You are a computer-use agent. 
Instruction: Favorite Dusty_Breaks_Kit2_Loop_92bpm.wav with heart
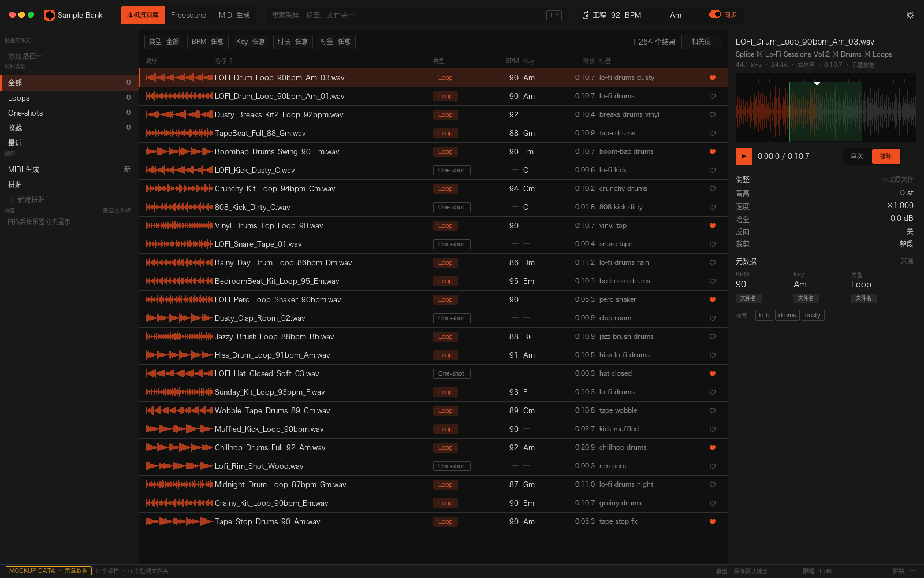point(713,115)
